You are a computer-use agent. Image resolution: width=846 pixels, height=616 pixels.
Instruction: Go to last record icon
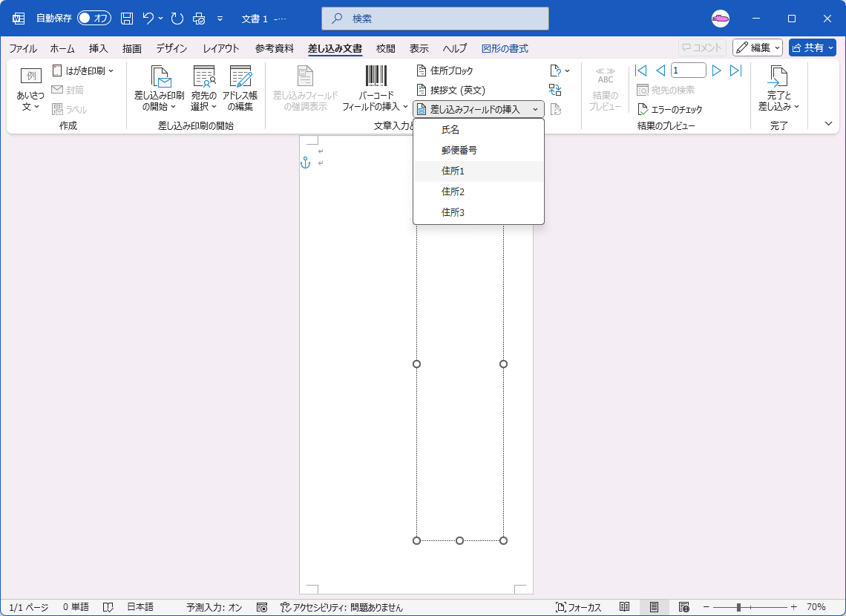coord(736,71)
